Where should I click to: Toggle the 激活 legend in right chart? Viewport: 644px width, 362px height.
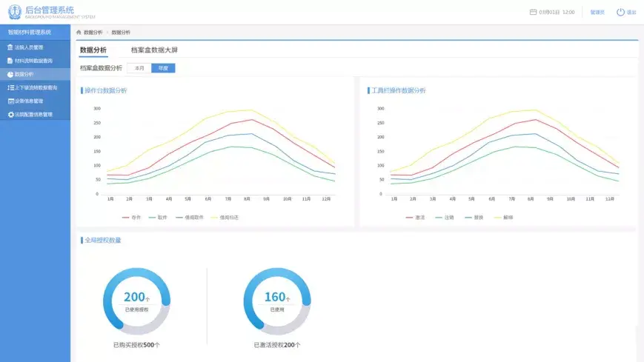pos(415,218)
